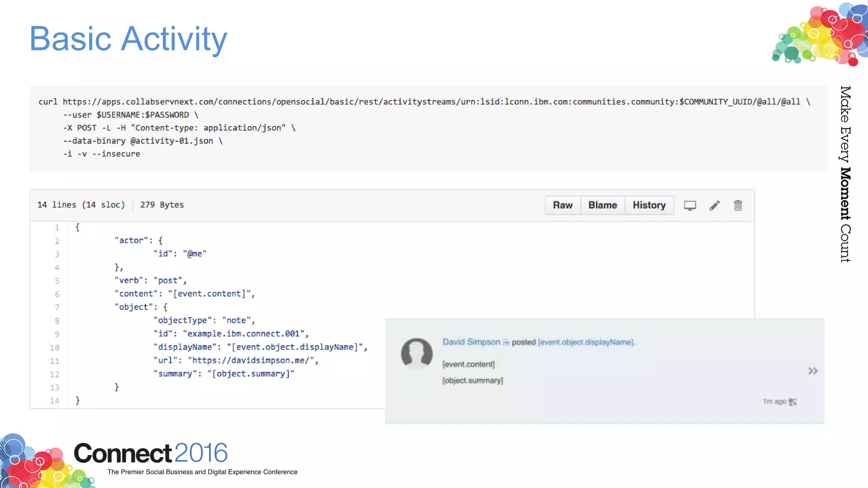Click community icon next to 1m ago
The image size is (868, 488).
pyautogui.click(x=793, y=402)
